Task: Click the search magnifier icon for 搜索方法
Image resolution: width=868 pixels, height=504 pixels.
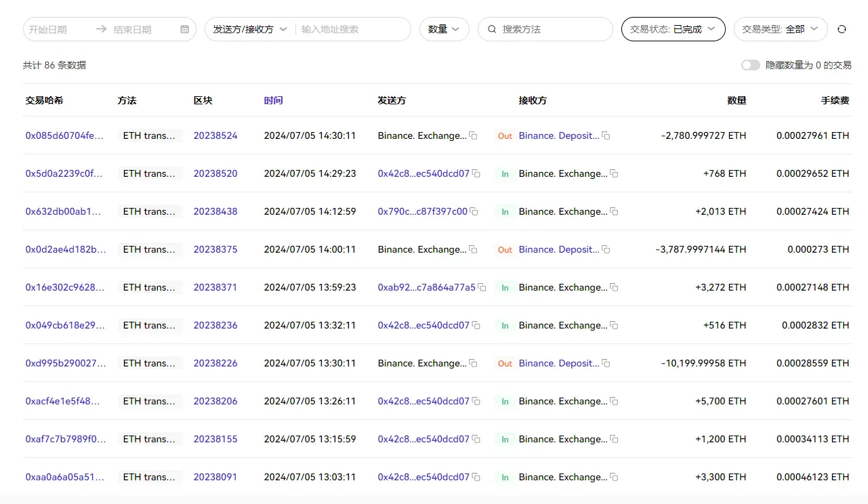Action: click(492, 30)
